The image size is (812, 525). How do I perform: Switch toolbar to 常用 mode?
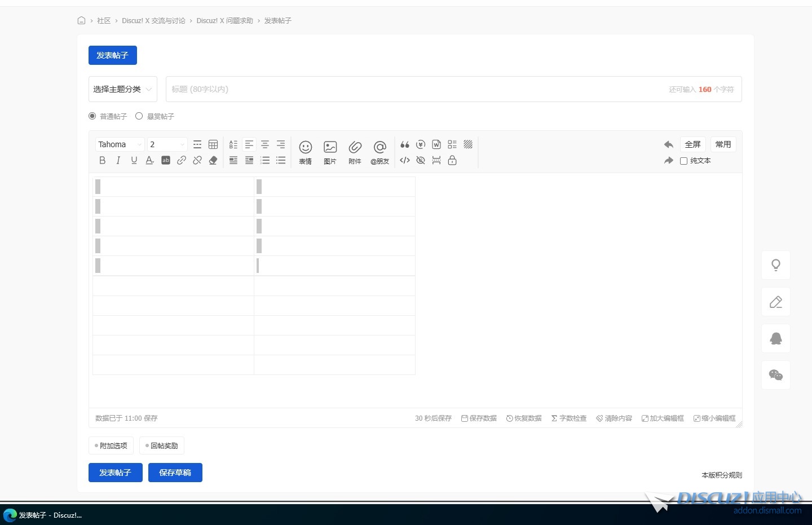point(723,144)
